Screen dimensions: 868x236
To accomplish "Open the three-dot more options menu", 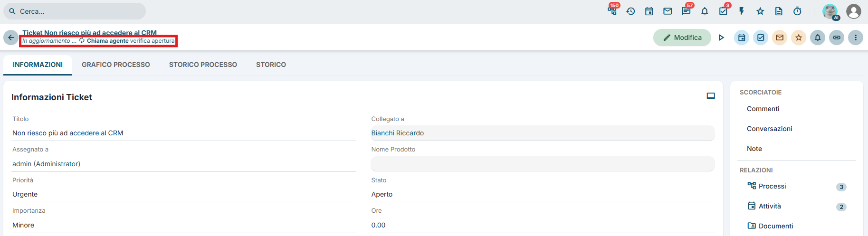I will (x=856, y=38).
